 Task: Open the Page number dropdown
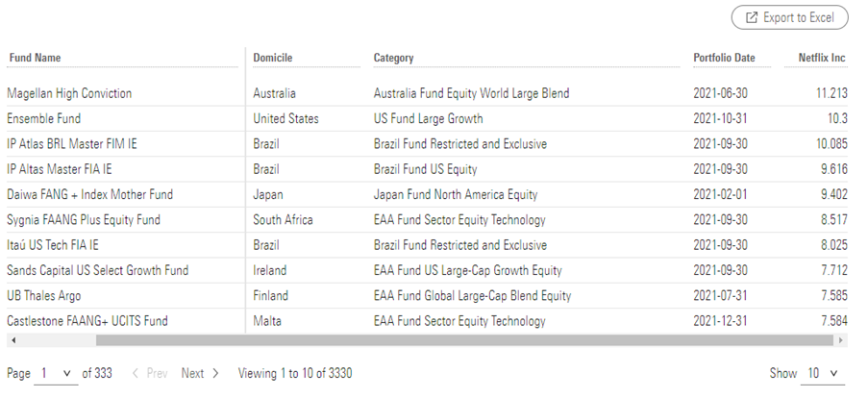click(56, 373)
